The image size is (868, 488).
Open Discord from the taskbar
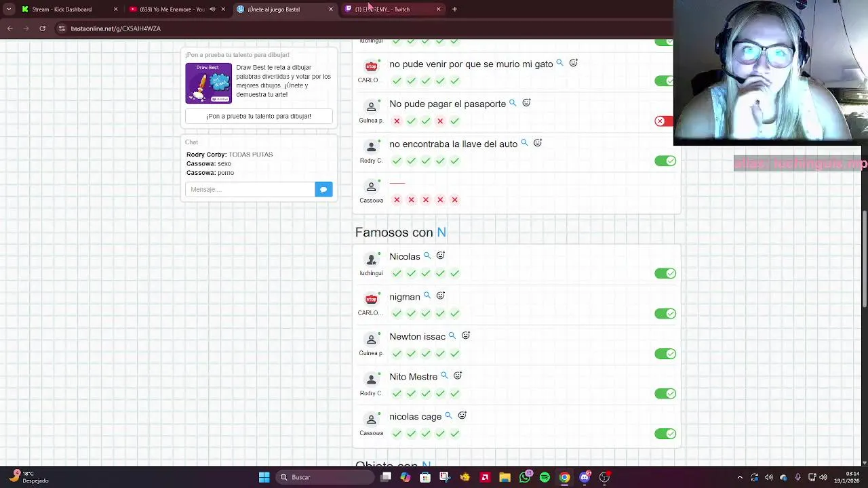coord(585,477)
